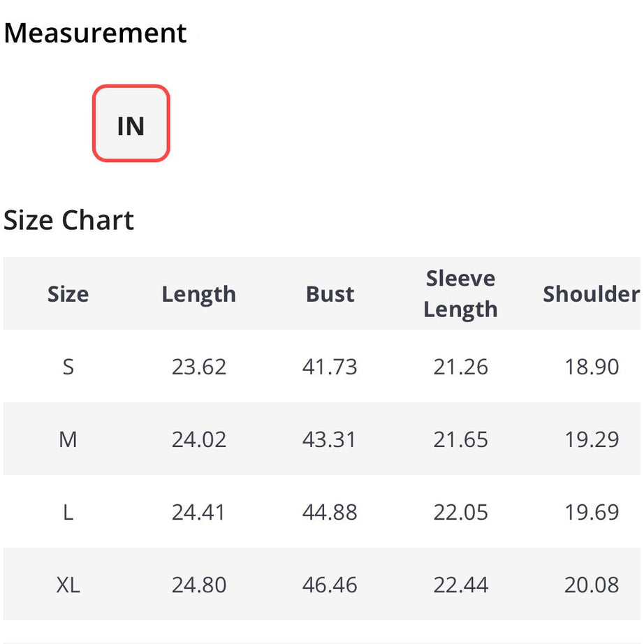Click the 41.73 bust value for S

[x=330, y=367]
